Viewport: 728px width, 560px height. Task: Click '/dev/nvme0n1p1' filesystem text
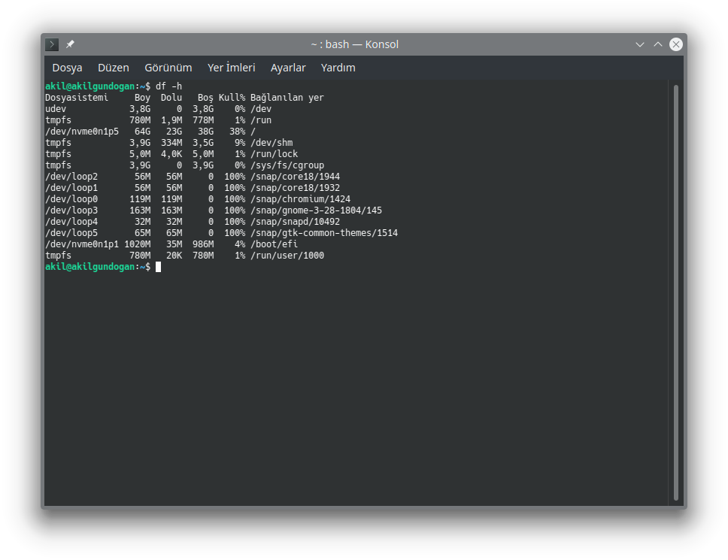click(82, 244)
